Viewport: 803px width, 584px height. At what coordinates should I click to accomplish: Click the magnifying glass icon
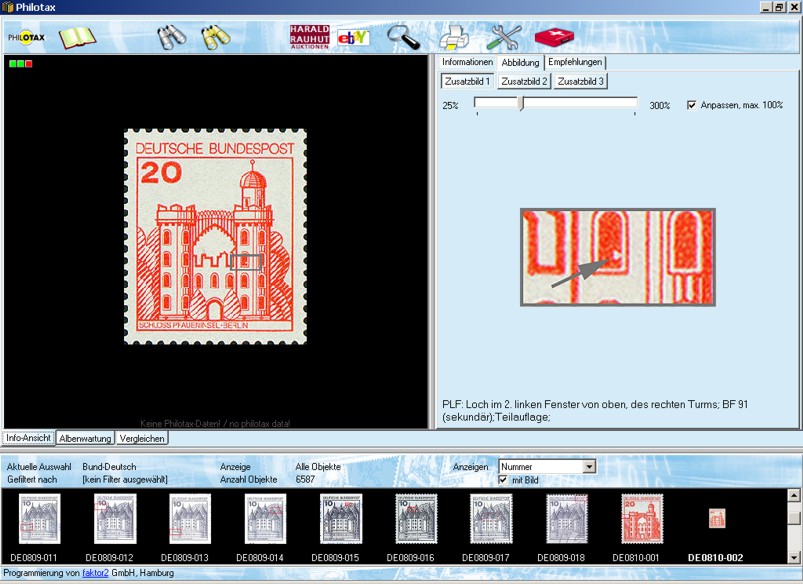[x=405, y=38]
